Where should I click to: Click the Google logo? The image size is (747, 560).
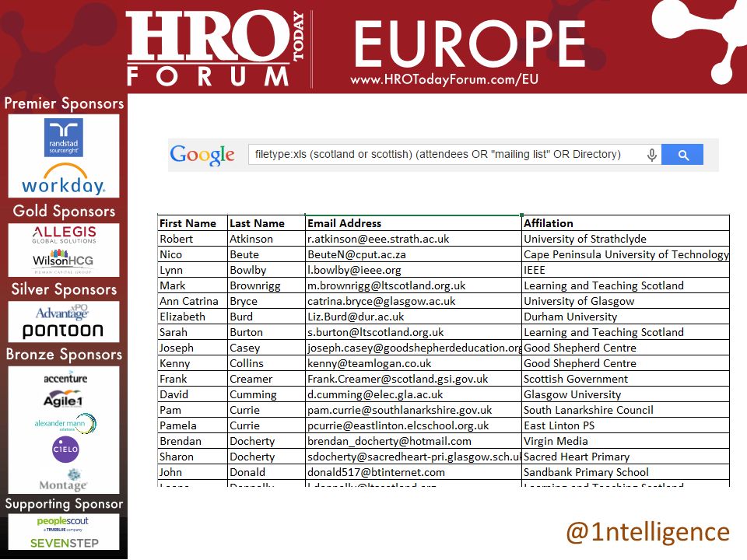[x=202, y=155]
